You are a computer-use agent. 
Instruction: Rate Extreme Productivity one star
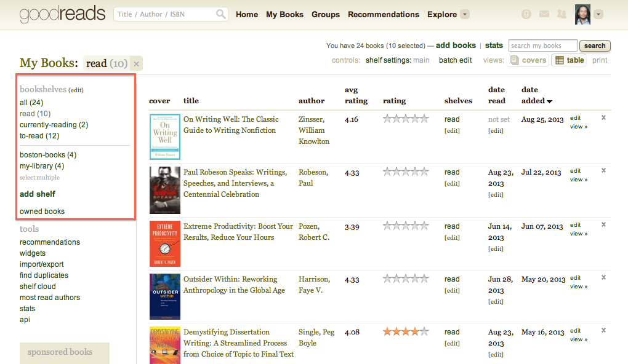point(387,226)
